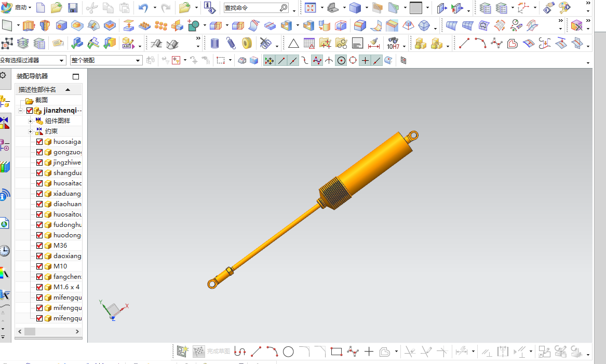Uncheck the huosaiga component checkbox

(x=39, y=142)
